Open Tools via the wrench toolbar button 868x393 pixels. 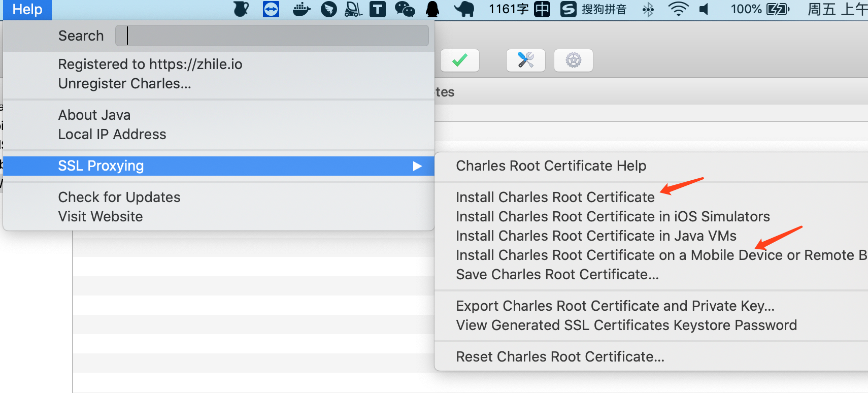(x=526, y=60)
